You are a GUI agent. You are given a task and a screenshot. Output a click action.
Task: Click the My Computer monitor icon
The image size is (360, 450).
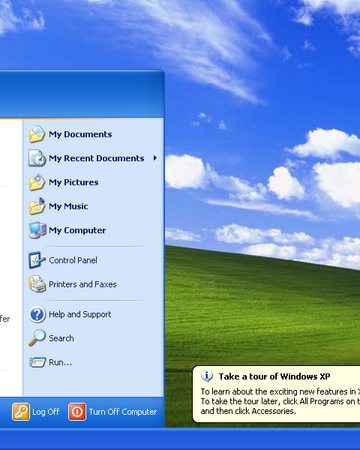click(x=37, y=230)
